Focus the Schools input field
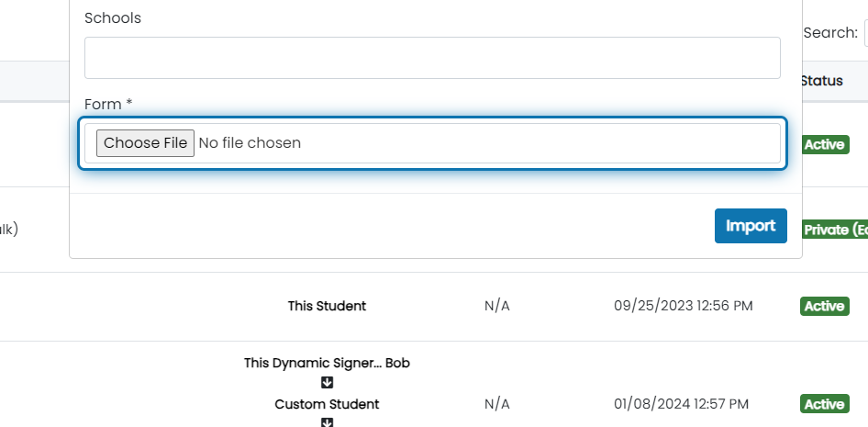 pos(432,58)
